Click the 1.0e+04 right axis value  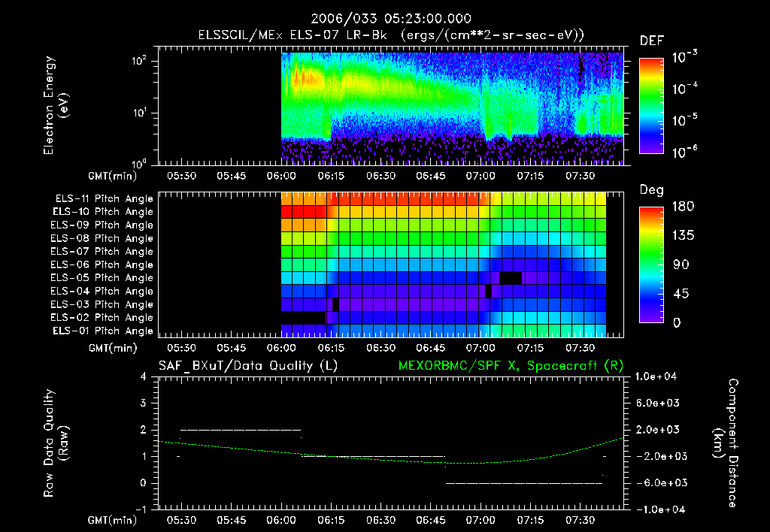(x=656, y=376)
